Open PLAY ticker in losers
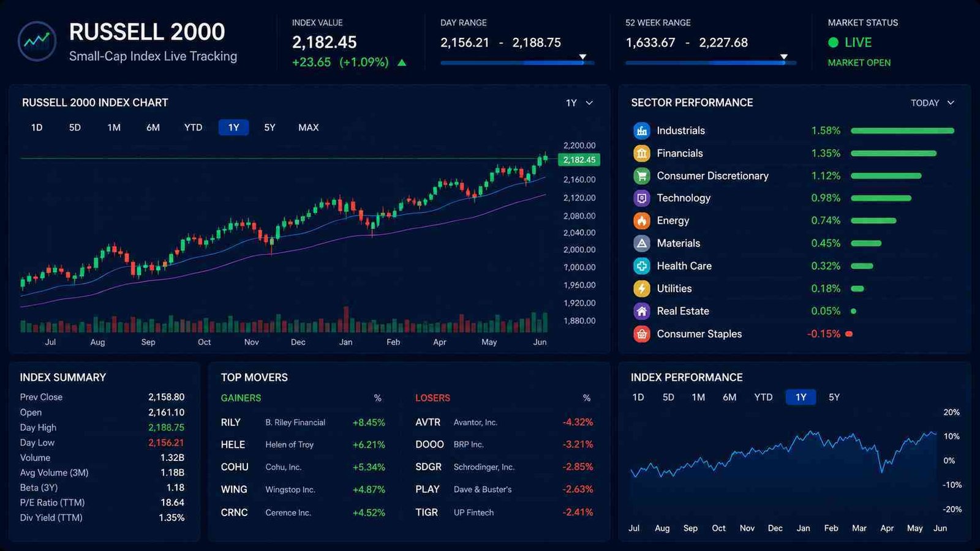This screenshot has width=980, height=551. tap(427, 490)
